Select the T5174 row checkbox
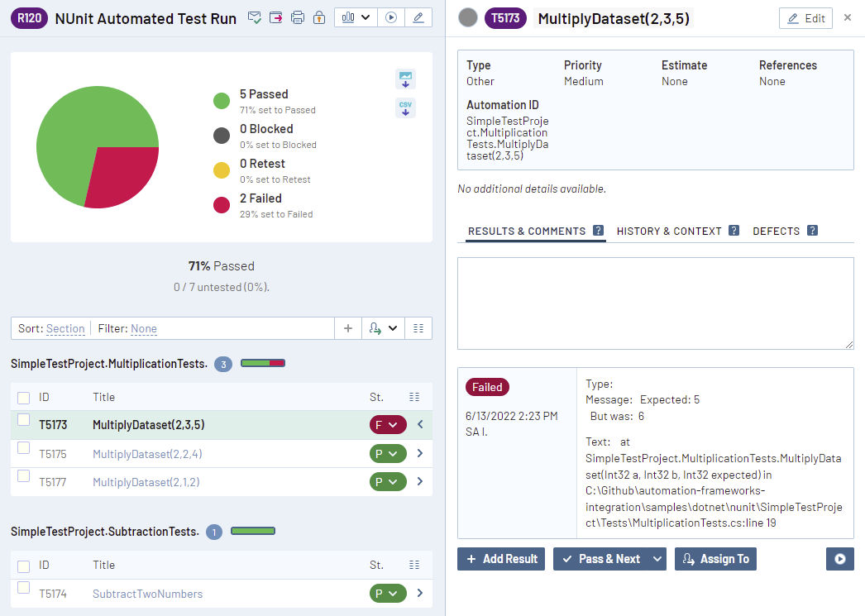The image size is (865, 616). 24,588
